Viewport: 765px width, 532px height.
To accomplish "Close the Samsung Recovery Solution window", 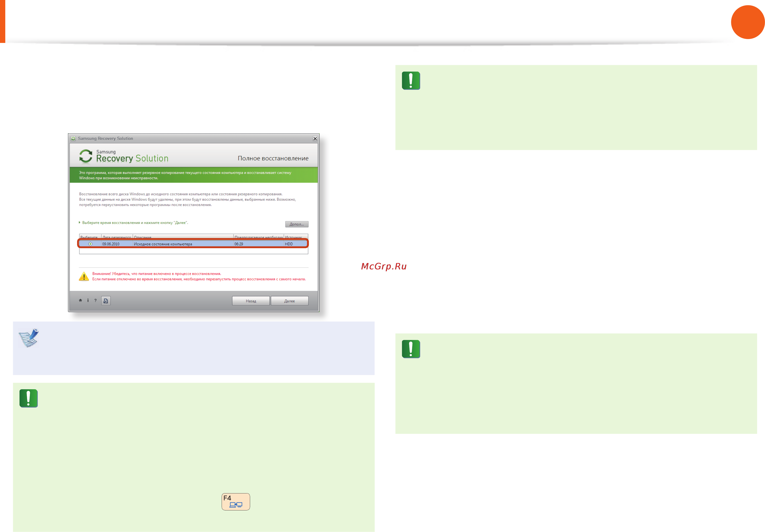I will (315, 138).
